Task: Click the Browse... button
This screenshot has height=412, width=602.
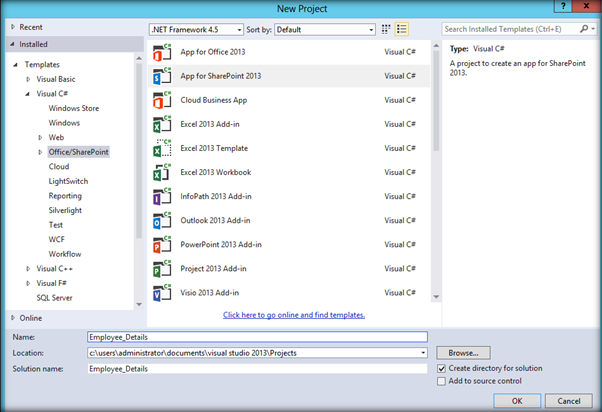Action: pyautogui.click(x=463, y=353)
